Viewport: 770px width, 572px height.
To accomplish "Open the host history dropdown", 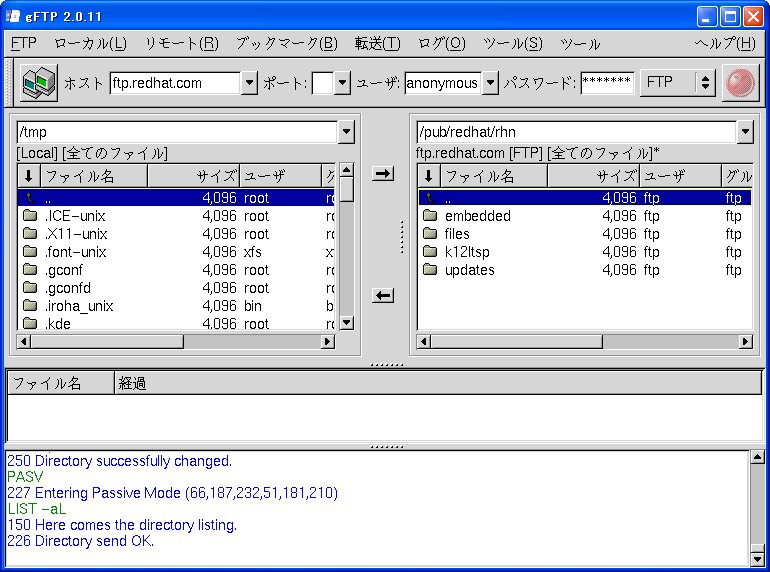I will point(249,83).
